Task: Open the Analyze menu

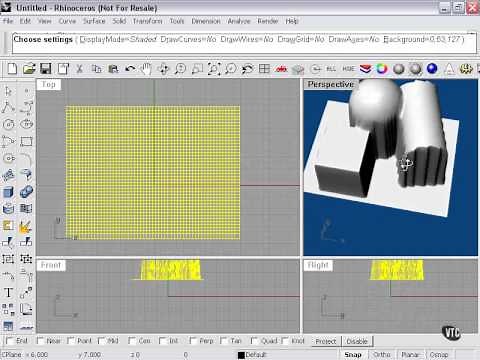Action: coord(239,21)
